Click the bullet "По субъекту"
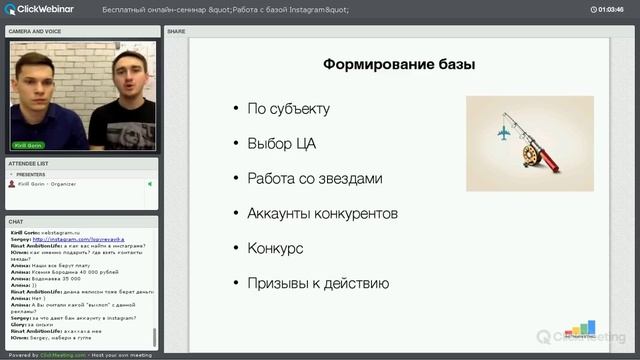This screenshot has height=360, width=640. coord(288,109)
